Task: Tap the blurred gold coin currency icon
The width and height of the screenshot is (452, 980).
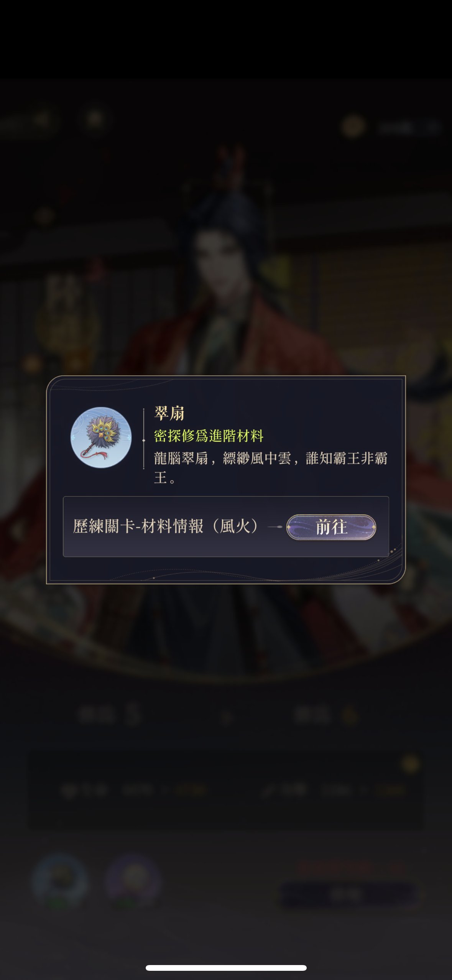Action: (353, 126)
